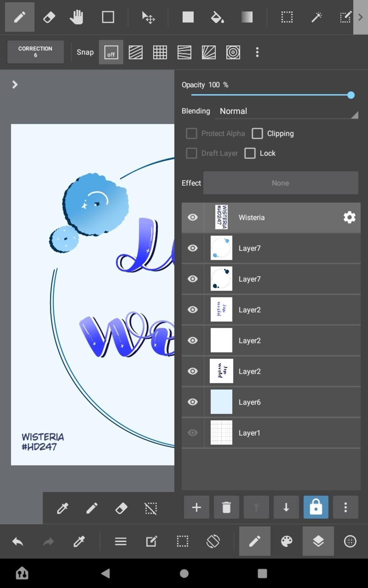Toggle the blue padlock layer button
The width and height of the screenshot is (368, 588).
(x=316, y=507)
